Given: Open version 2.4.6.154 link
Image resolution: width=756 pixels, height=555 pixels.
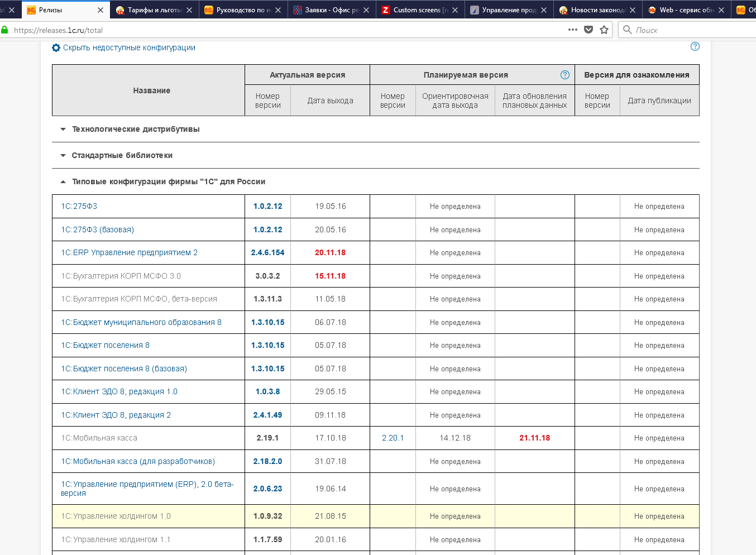Looking at the screenshot, I should (x=268, y=252).
